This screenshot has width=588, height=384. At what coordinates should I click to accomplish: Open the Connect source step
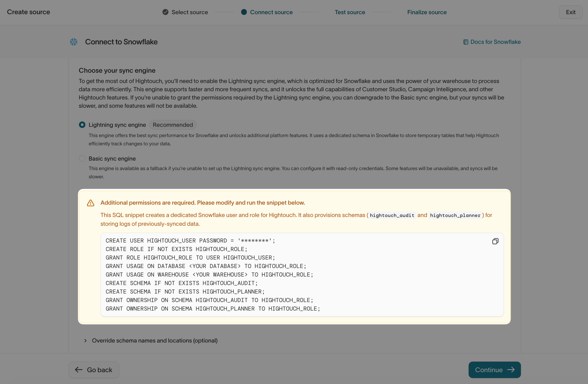(271, 12)
